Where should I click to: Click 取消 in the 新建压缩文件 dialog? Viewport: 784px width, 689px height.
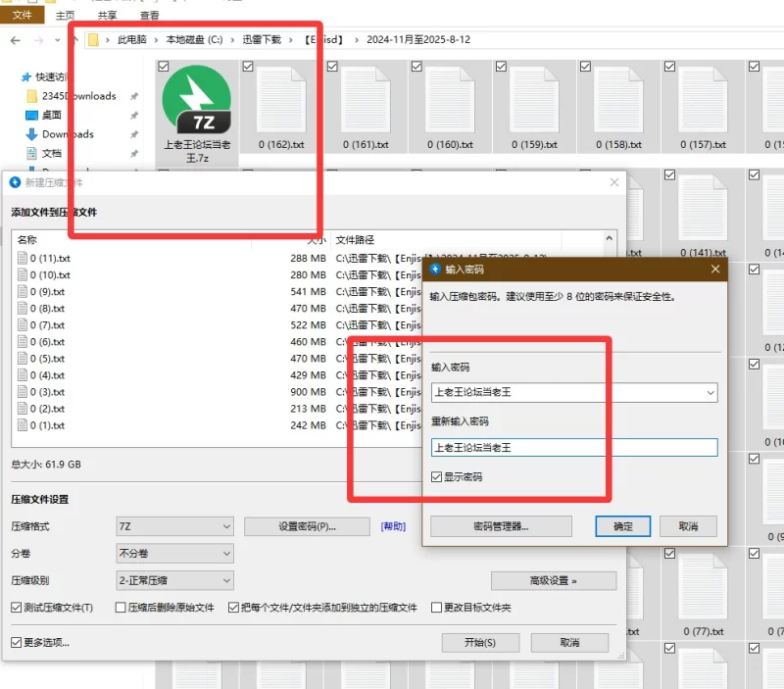[569, 643]
